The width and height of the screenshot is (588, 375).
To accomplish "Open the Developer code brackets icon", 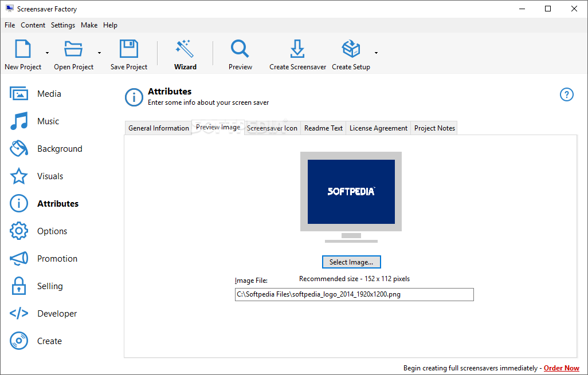I will (19, 313).
